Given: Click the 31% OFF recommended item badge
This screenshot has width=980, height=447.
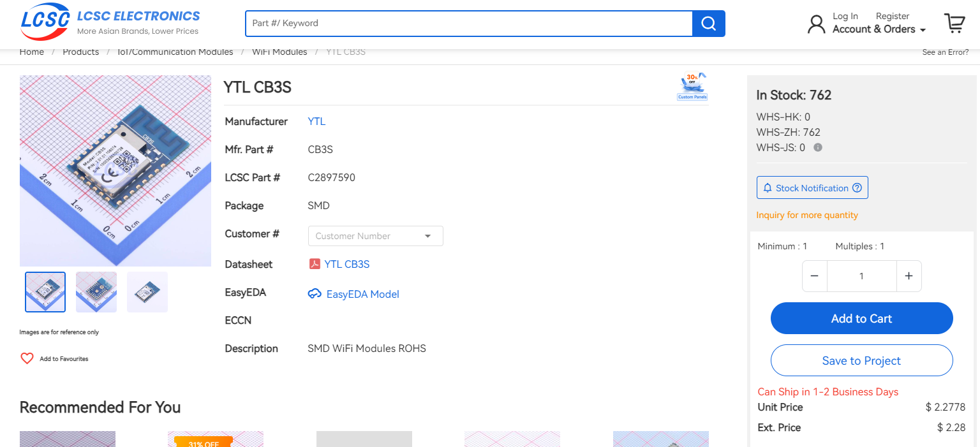Looking at the screenshot, I should pyautogui.click(x=204, y=442).
